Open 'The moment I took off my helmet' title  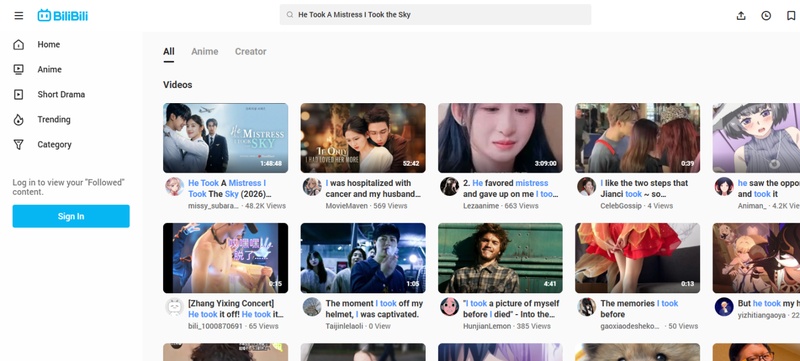374,308
